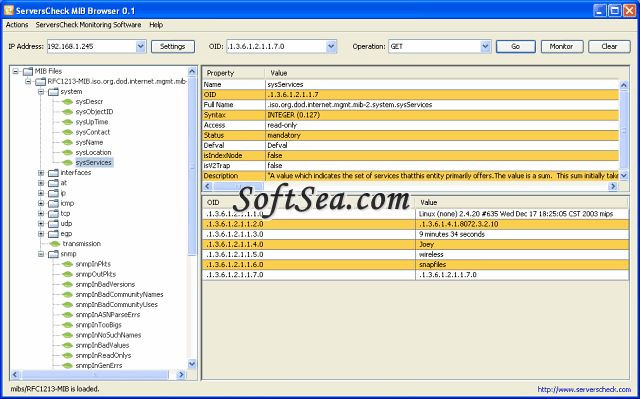Viewport: 640px width, 399px height.
Task: Select result row '9 minutes 34 seconds'
Action: coord(416,234)
